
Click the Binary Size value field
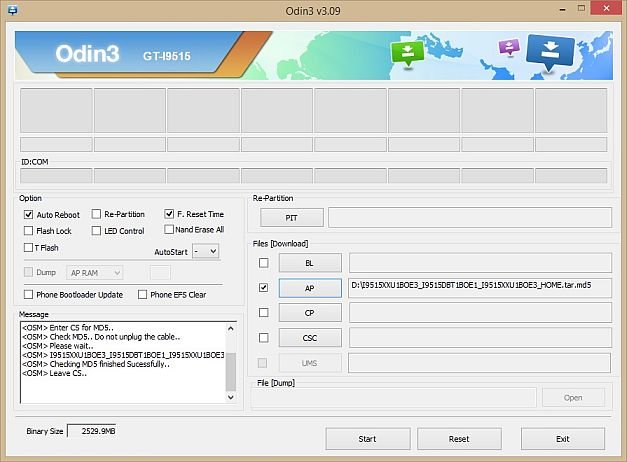(92, 431)
